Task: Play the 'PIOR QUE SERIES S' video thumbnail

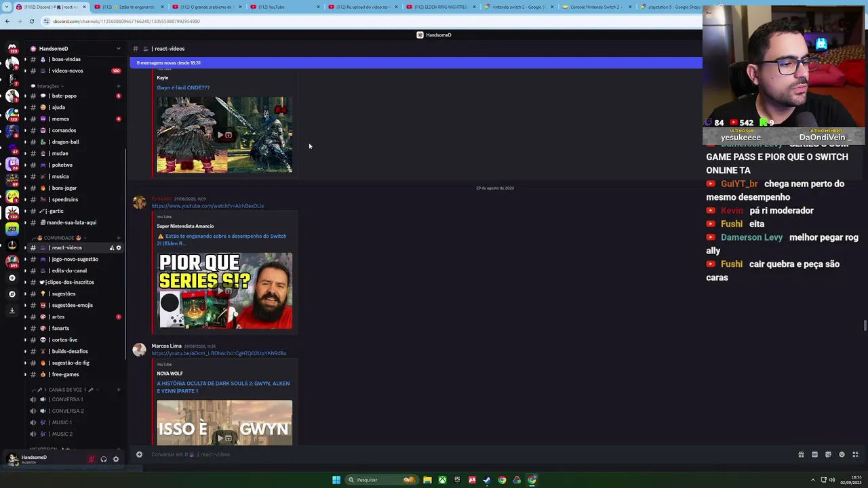Action: click(x=224, y=291)
